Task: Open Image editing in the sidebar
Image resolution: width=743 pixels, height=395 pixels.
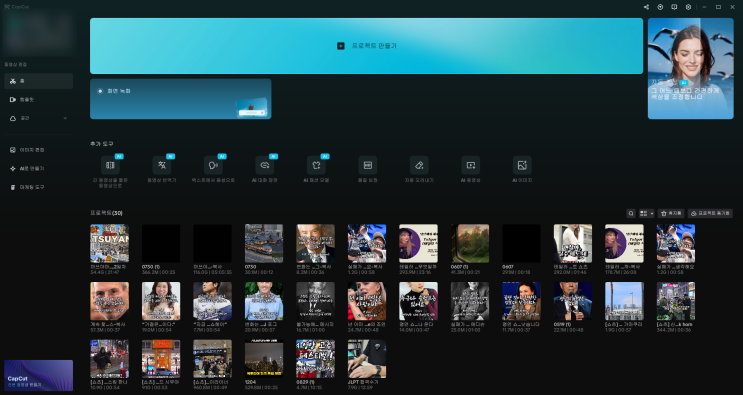Action: pyautogui.click(x=38, y=150)
